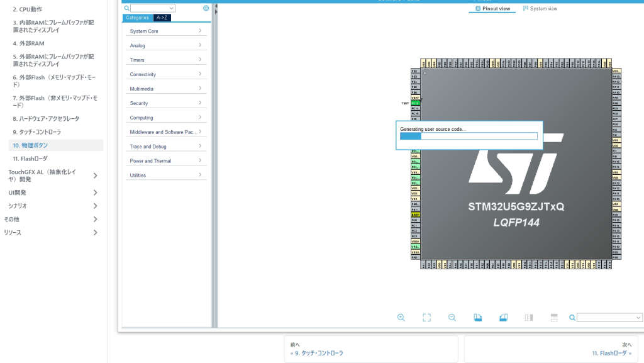644x363 pixels.
Task: Select 10. 物理ボタン sidebar item
Action: coord(56,145)
